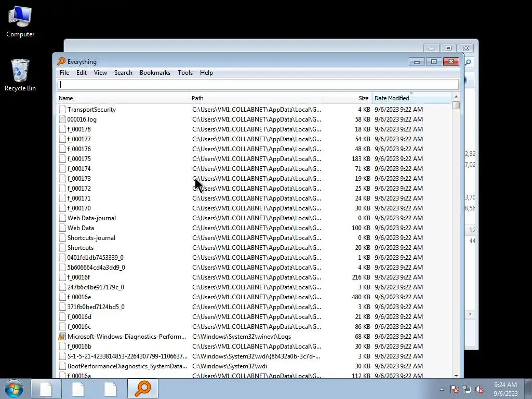
Task: Click the f_000175 file icon
Action: coord(62,158)
